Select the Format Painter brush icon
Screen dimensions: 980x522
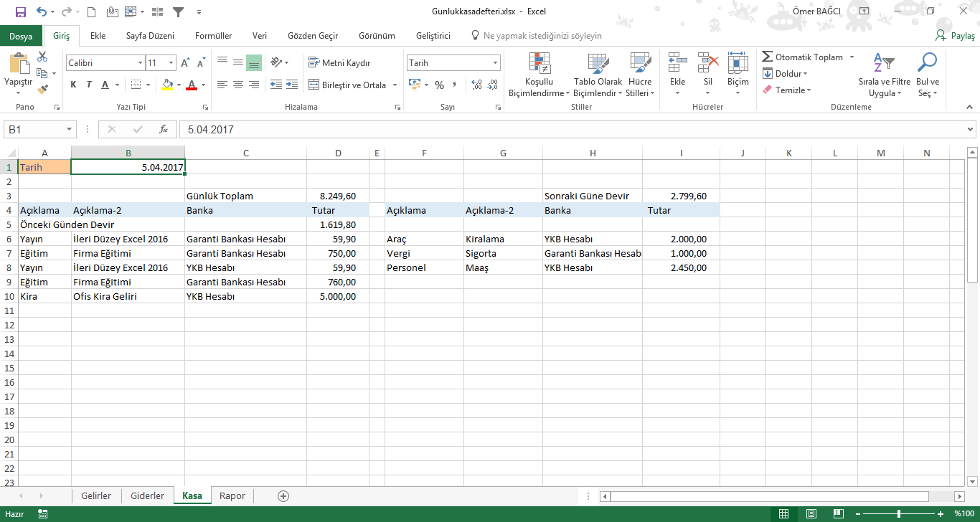pyautogui.click(x=42, y=90)
